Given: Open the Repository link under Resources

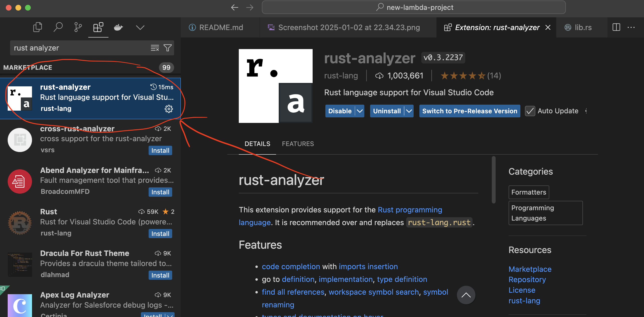Looking at the screenshot, I should tap(527, 279).
